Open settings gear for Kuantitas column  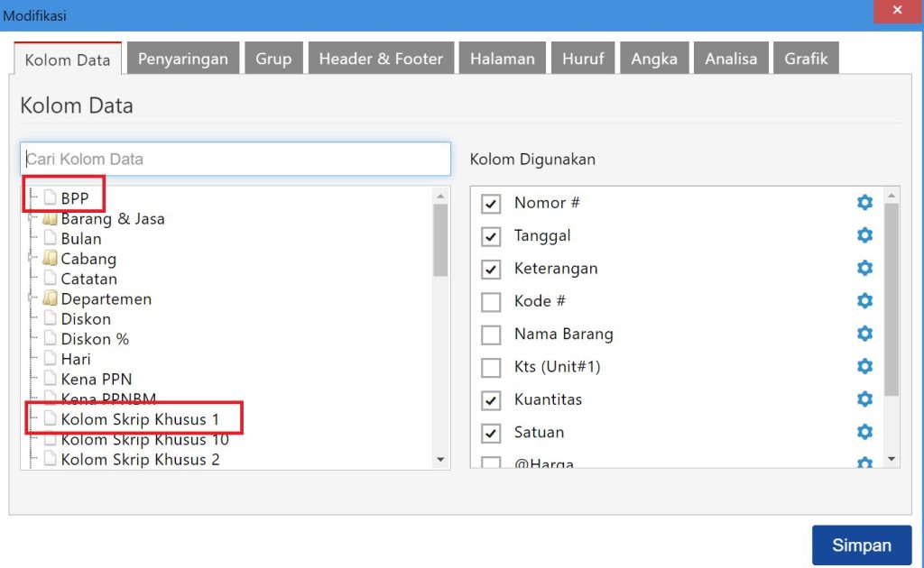click(864, 399)
